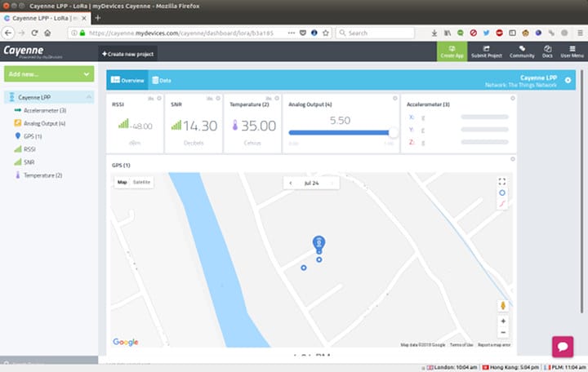Click the Hong Kong clock indicator
This screenshot has height=372, width=588.
(510, 367)
